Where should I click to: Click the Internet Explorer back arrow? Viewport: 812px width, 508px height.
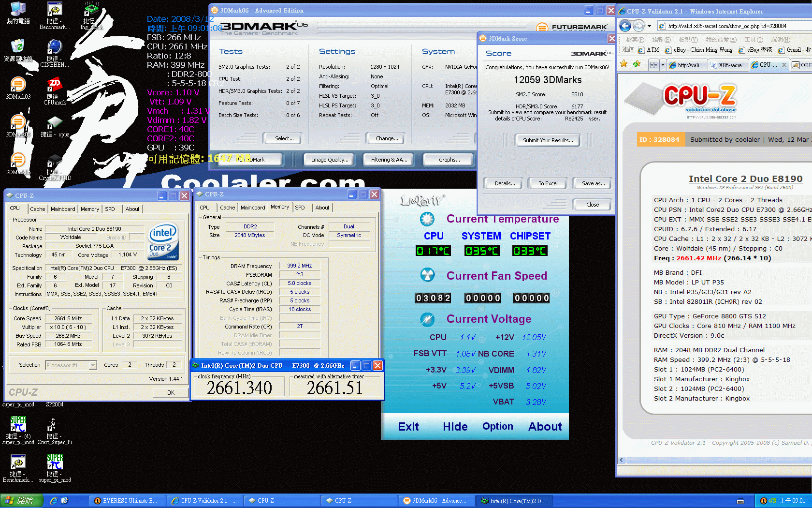(625, 26)
